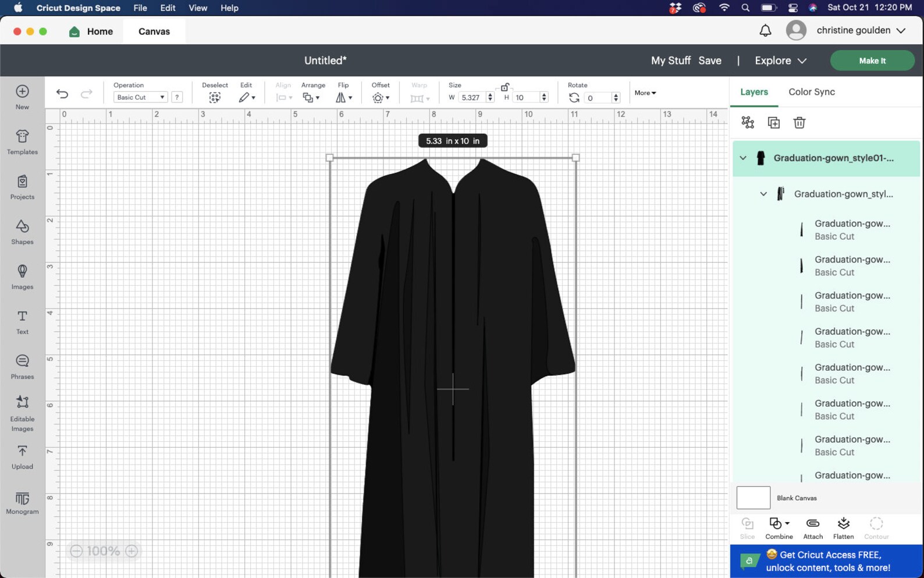Open the Combine options dropdown
This screenshot has width=924, height=578.
tap(779, 529)
